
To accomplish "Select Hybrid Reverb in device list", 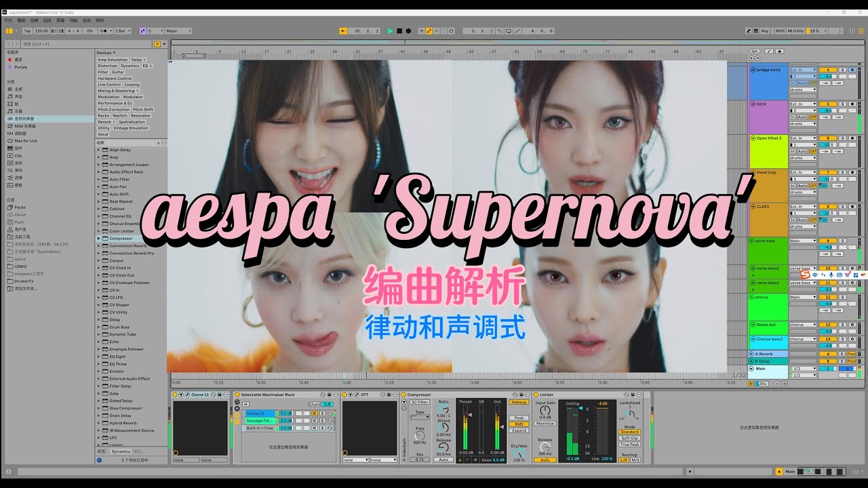I will (x=123, y=423).
